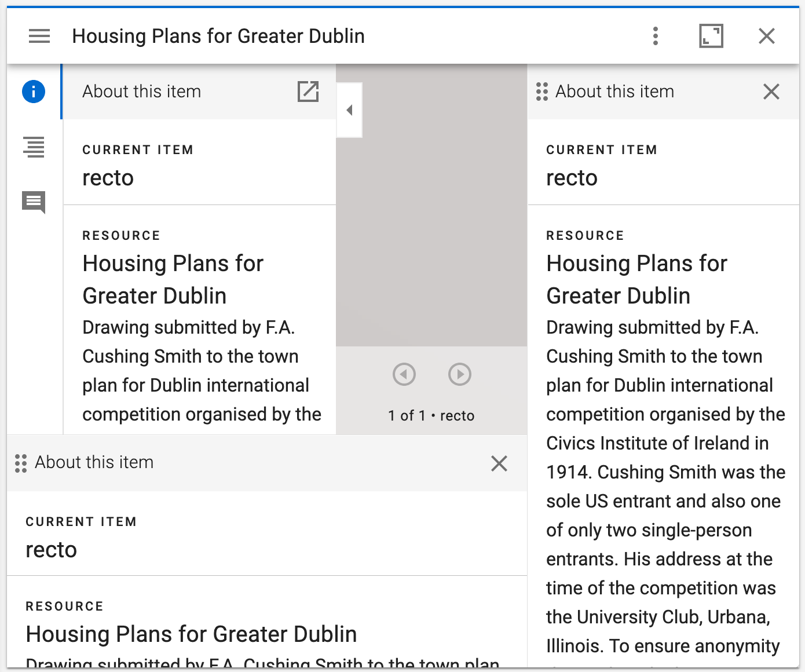
Task: Select the recto label under CURRENT ITEM
Action: click(x=108, y=178)
